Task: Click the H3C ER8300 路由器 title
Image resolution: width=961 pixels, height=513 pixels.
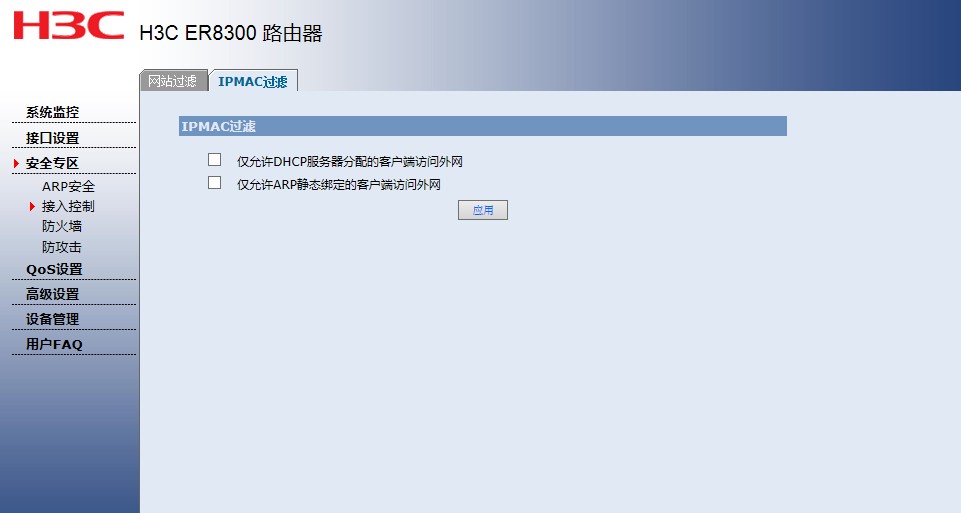Action: coord(231,33)
